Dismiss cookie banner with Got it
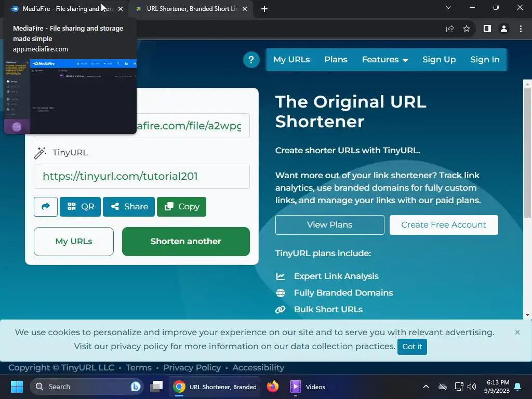 (412, 347)
